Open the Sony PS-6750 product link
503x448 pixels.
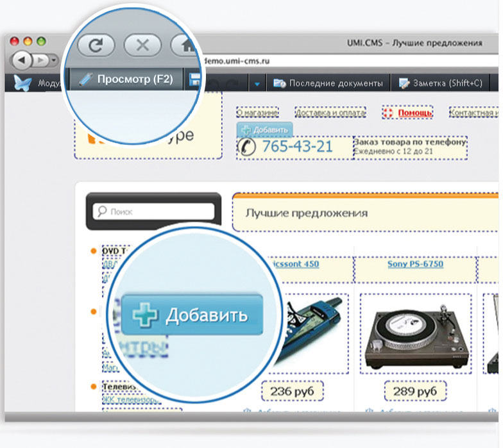(414, 263)
